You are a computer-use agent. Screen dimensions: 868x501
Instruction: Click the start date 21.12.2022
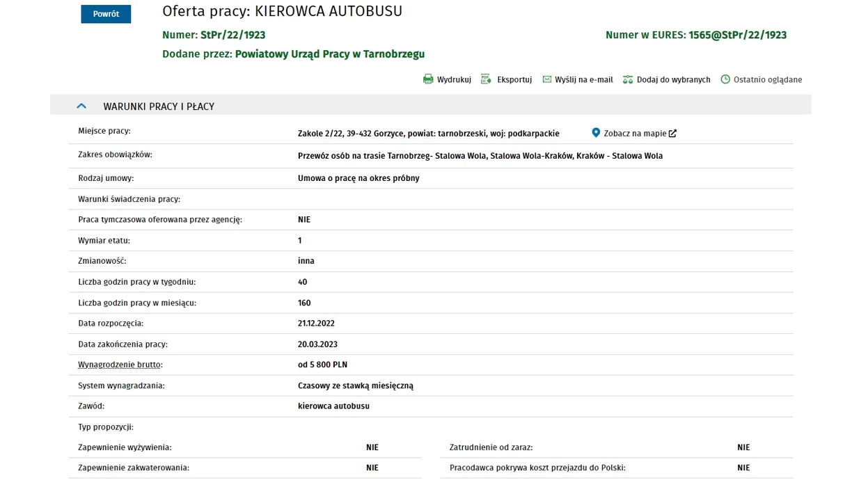(316, 324)
